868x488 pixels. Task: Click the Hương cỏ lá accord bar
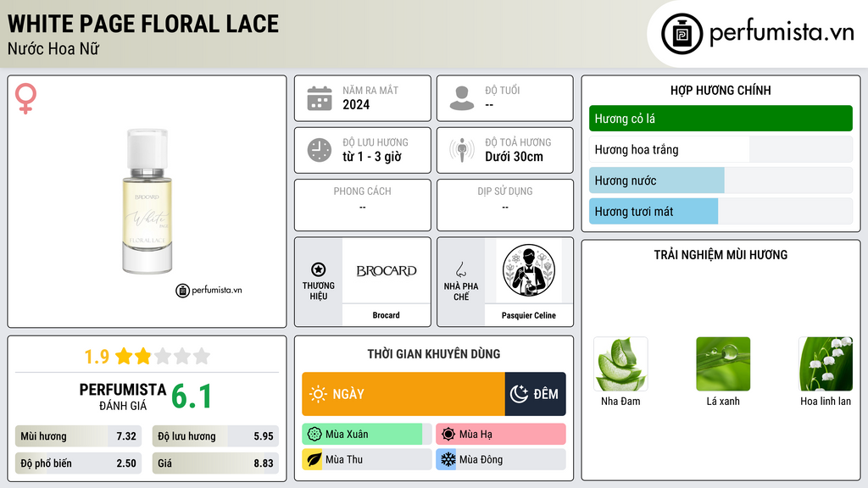(721, 119)
